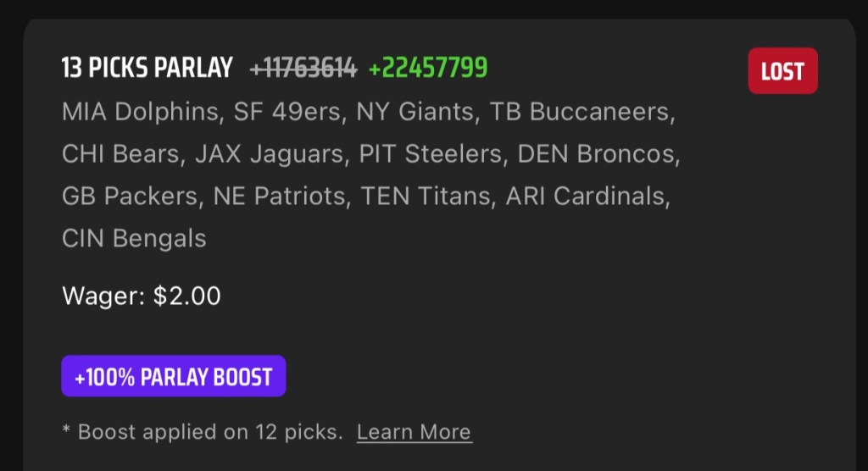Click the green boosted odds +22457799
The height and width of the screenshot is (471, 868).
(428, 69)
